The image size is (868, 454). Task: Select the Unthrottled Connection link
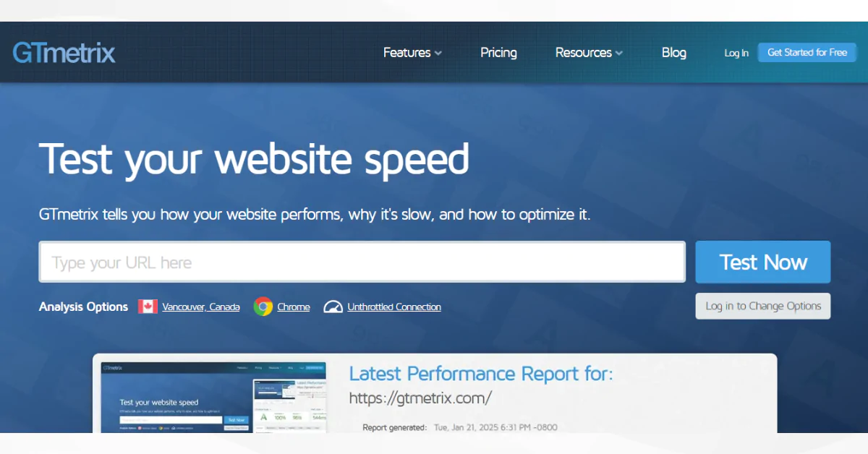coord(394,307)
